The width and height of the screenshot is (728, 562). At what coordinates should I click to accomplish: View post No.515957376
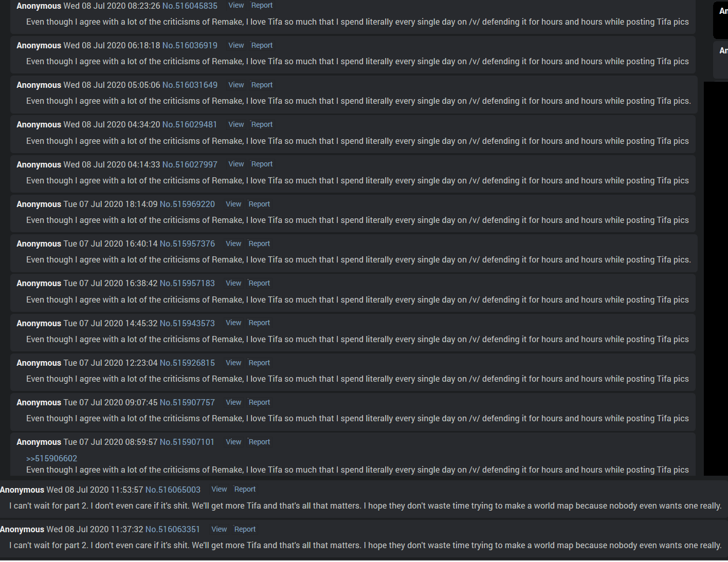(x=233, y=243)
